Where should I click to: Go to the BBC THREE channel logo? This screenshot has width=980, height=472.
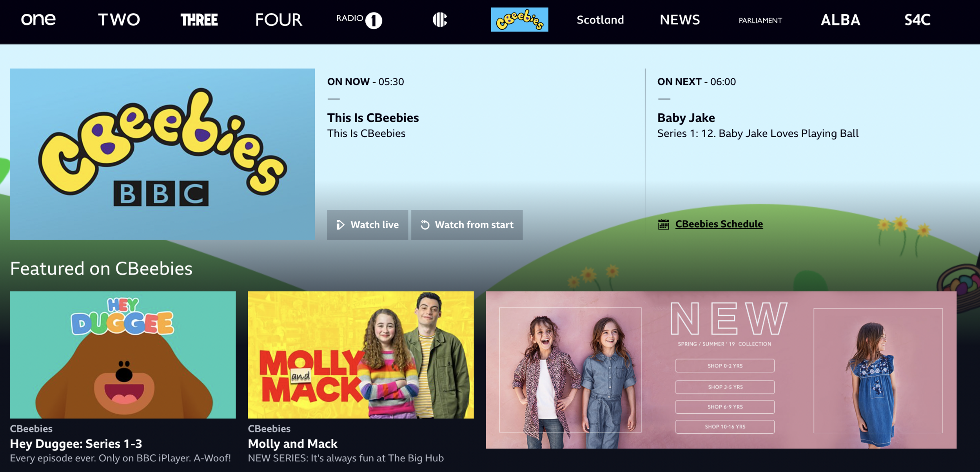(x=199, y=20)
